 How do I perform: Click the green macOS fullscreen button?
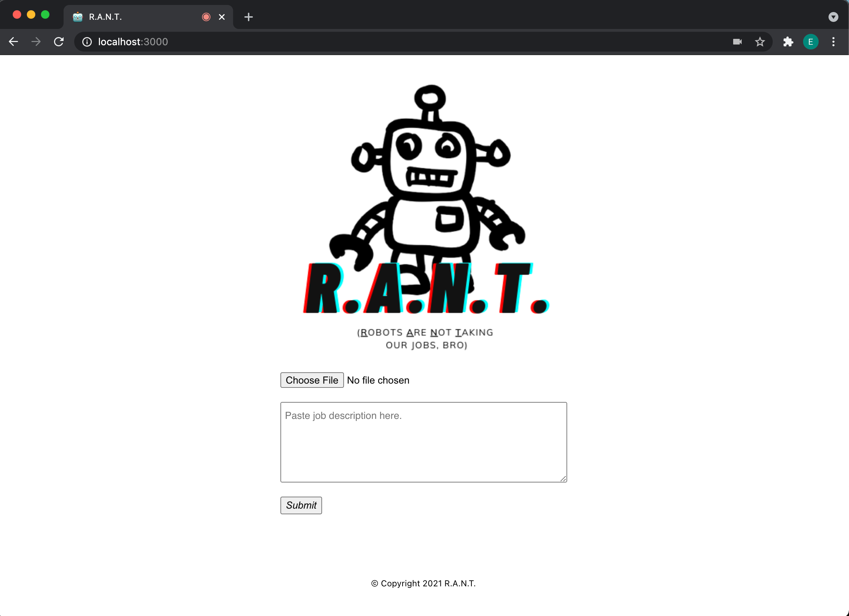[x=45, y=14]
